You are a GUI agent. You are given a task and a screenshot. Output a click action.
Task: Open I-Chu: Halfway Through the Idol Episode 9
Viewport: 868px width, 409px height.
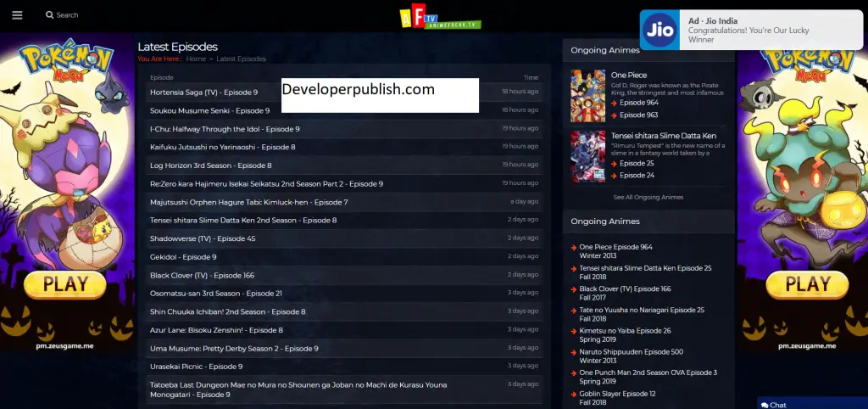click(225, 129)
